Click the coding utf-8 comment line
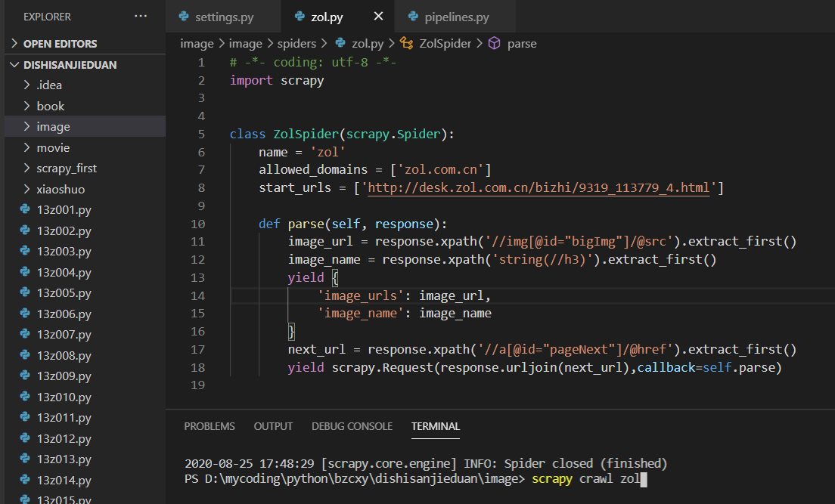 pos(312,62)
